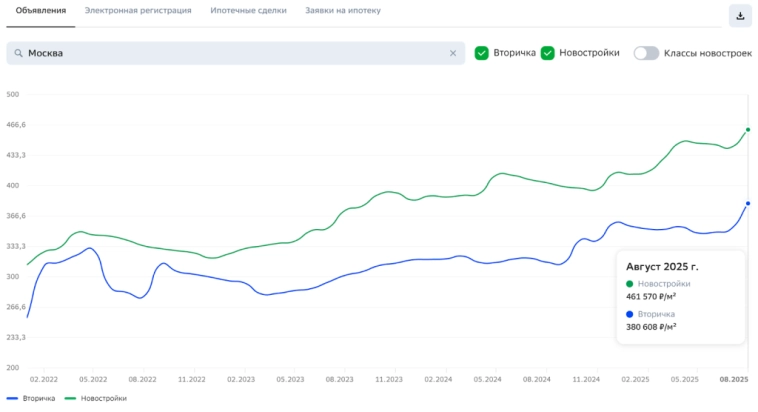Screen dimensions: 758x412
Task: Click blue dot in August 2025 tooltip
Action: point(630,314)
